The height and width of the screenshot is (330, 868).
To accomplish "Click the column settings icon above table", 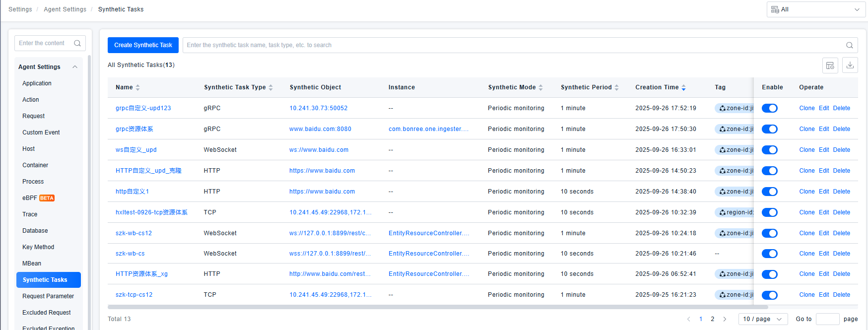I will click(830, 66).
